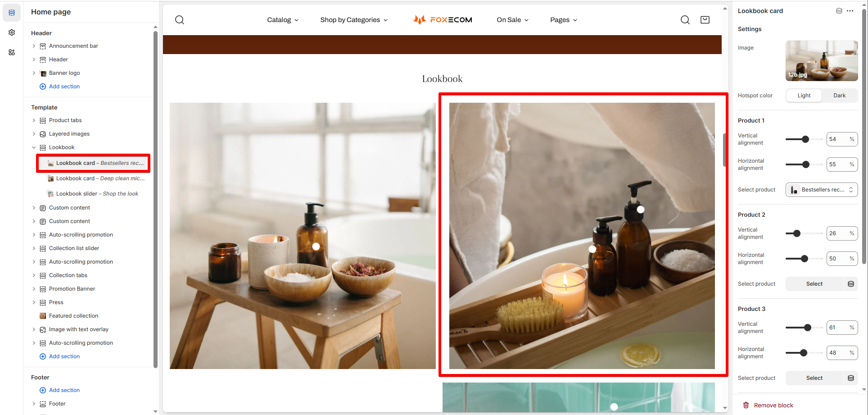The height and width of the screenshot is (415, 868).
Task: Open theme settings gear icon
Action: pyautogui.click(x=12, y=32)
